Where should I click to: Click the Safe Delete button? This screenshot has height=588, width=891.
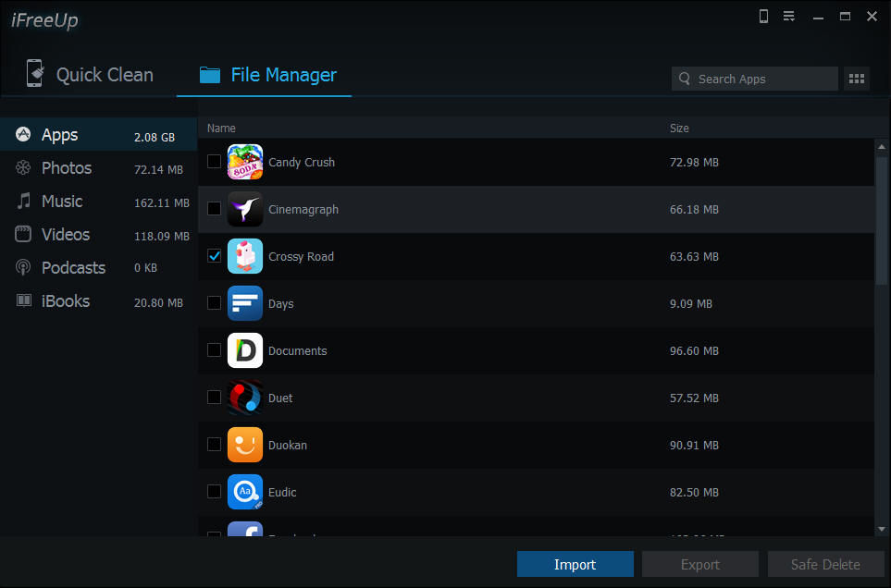pos(825,564)
